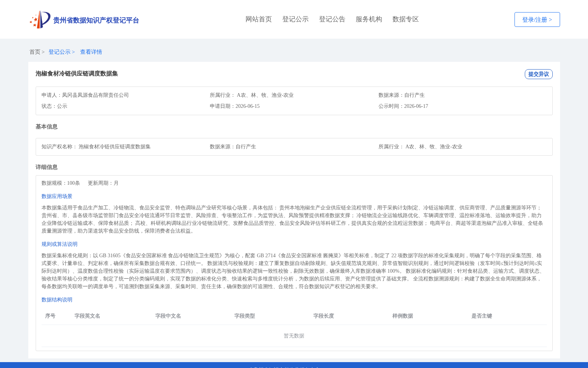Viewport: 588px width, 368px height.
Task: Click the 字段英文名 column header
Action: click(x=87, y=316)
